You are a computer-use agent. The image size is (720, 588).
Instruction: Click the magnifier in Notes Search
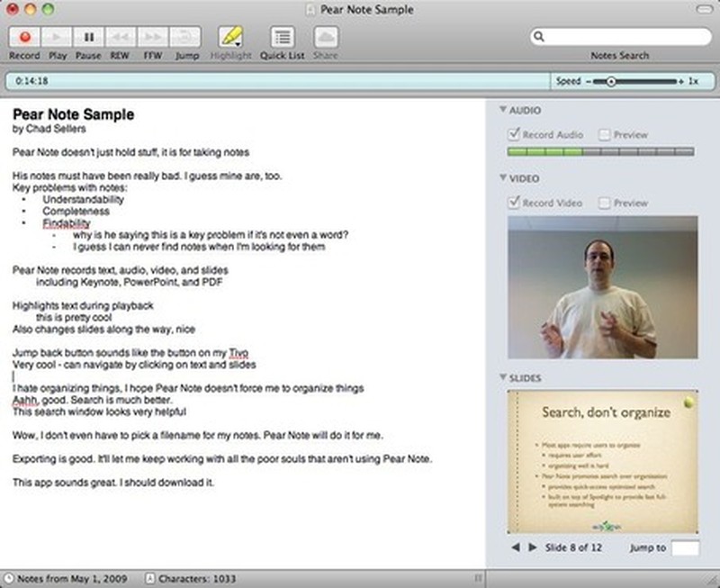(539, 37)
